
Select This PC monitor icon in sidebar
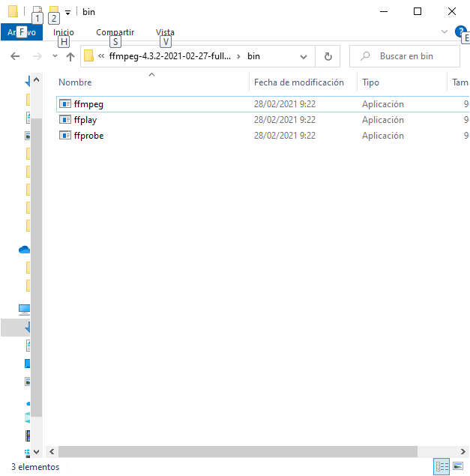click(x=24, y=310)
